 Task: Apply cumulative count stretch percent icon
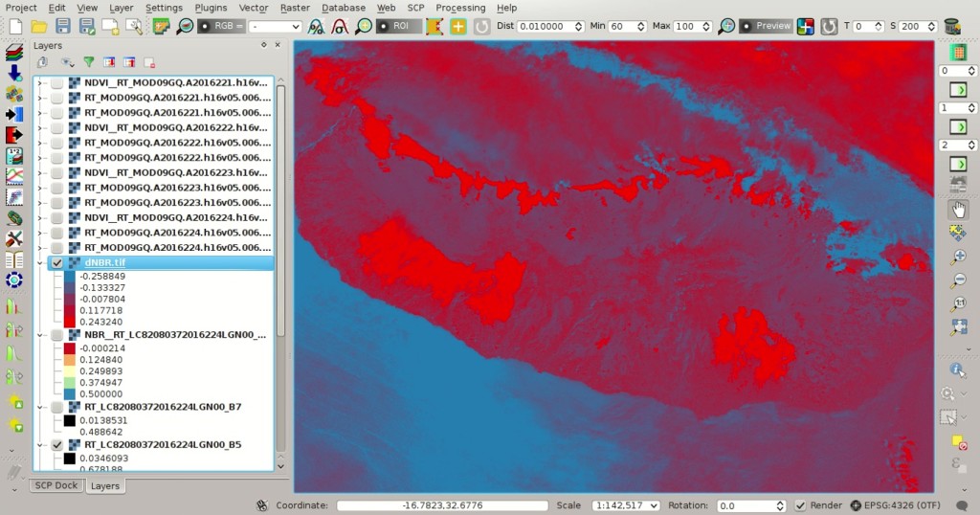pyautogui.click(x=316, y=26)
